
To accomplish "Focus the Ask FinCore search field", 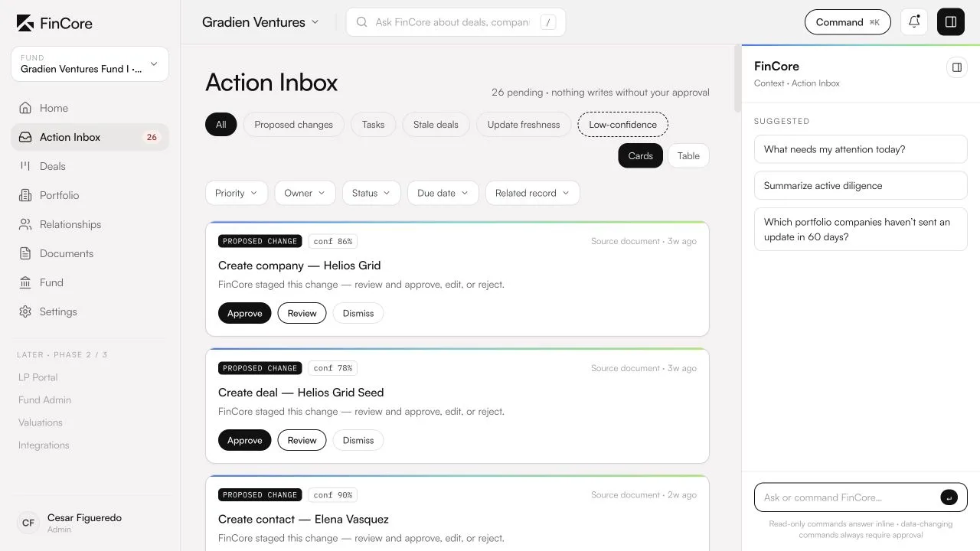I will [x=456, y=22].
